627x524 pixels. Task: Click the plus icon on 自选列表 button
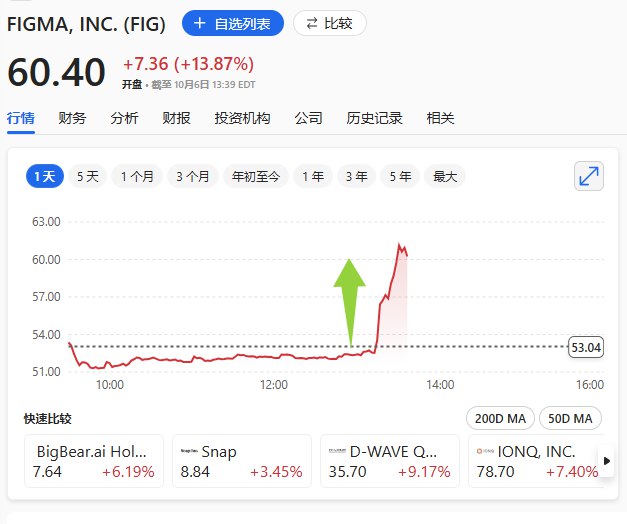coord(199,23)
